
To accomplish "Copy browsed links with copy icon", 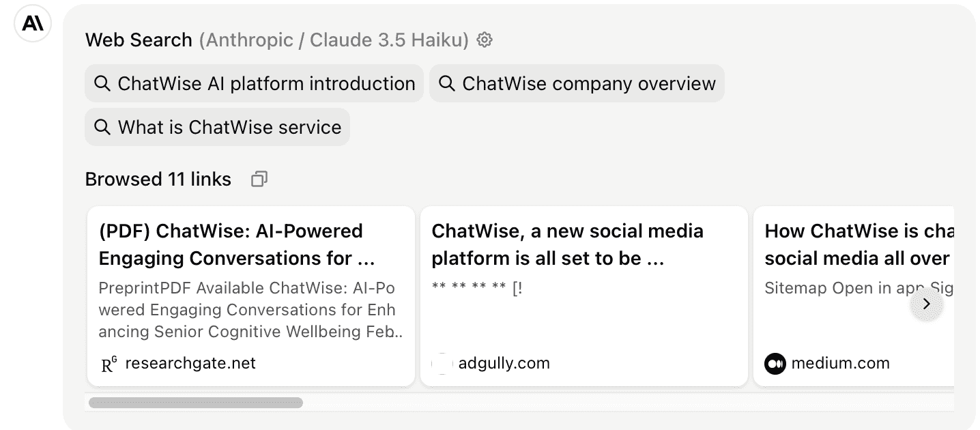I will [259, 180].
